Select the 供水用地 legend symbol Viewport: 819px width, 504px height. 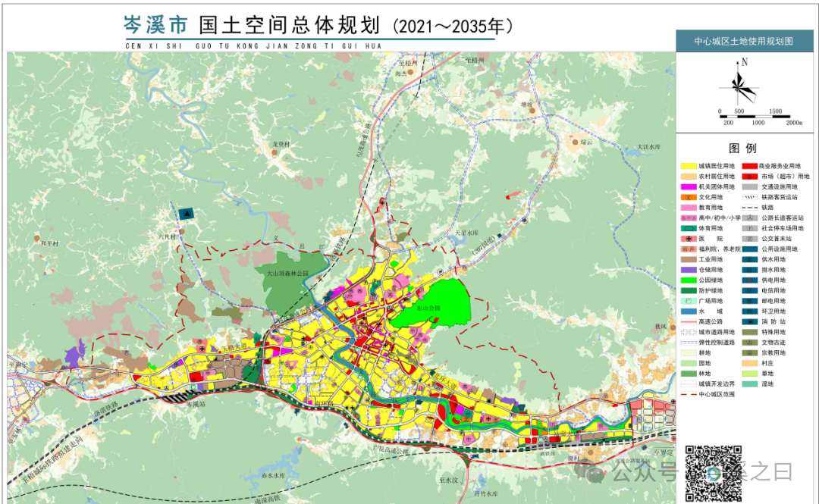coord(750,259)
